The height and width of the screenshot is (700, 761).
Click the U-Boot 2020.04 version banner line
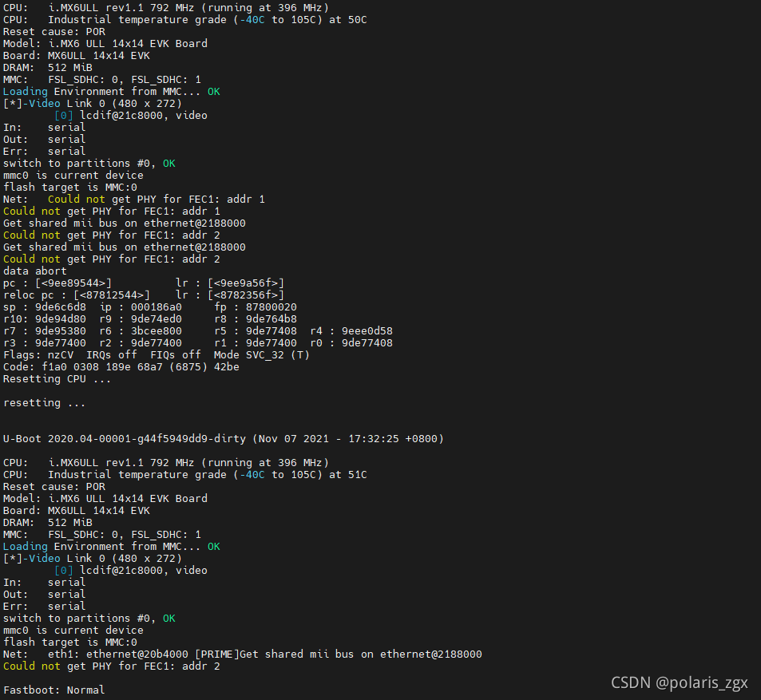click(x=224, y=438)
